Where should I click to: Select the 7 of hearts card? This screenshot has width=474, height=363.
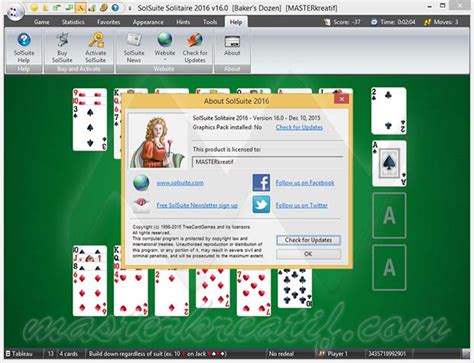tap(254, 292)
